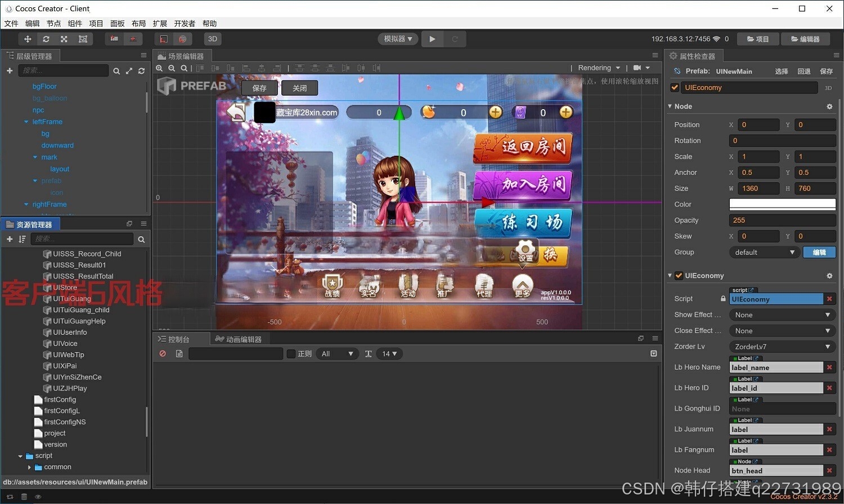Open the scene camera settings dropdown
Screen dimensions: 844x504
641,68
